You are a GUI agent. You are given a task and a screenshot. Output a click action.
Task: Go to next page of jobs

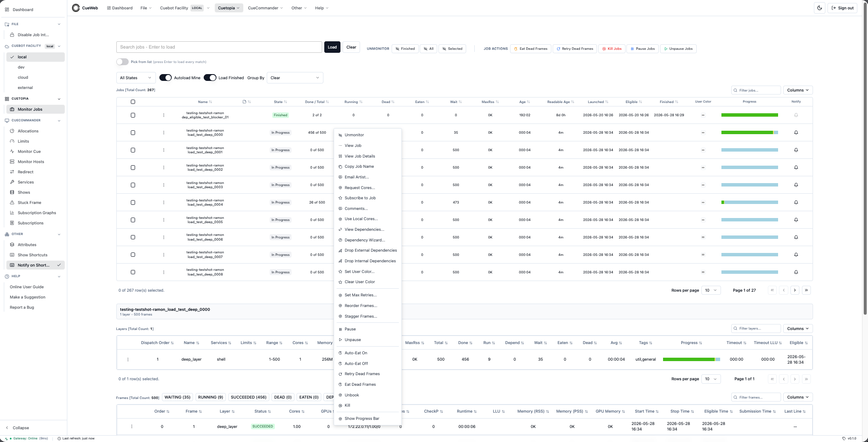pyautogui.click(x=795, y=290)
